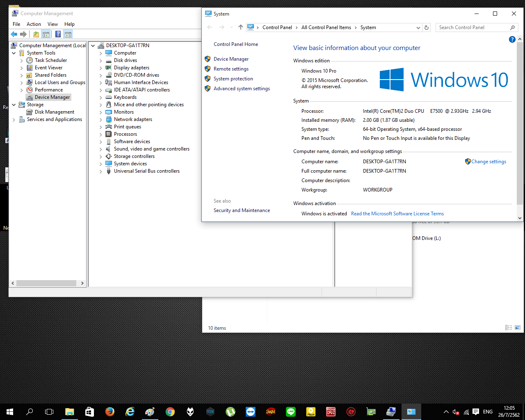The image size is (525, 420).
Task: Expand the Local Users and Groups node
Action: tap(22, 82)
